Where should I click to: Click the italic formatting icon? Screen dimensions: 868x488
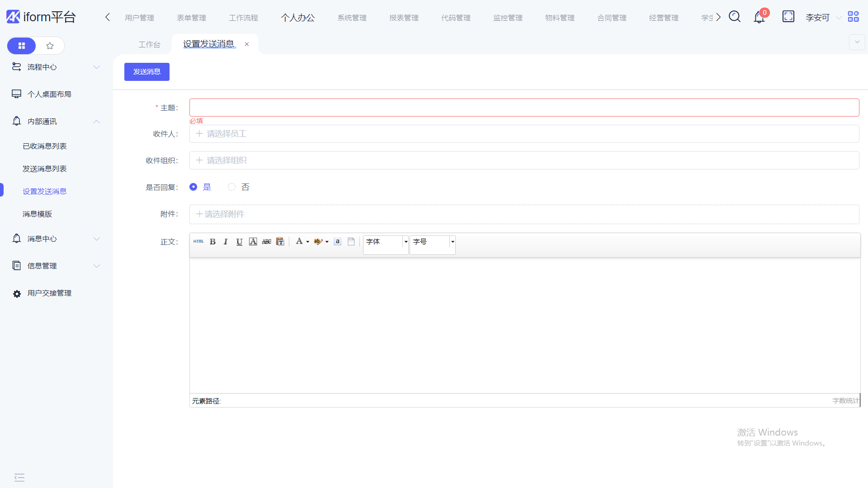coord(226,242)
